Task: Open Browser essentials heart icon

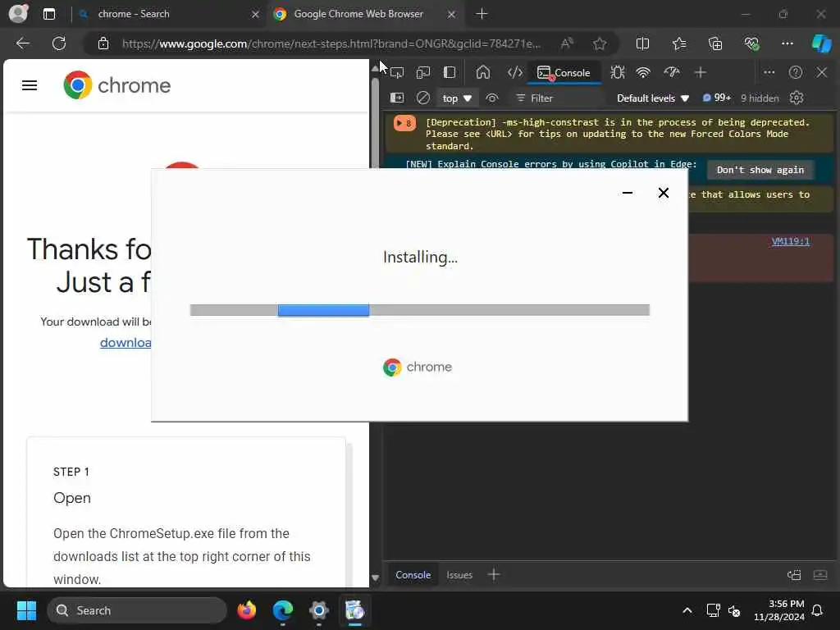Action: click(751, 43)
